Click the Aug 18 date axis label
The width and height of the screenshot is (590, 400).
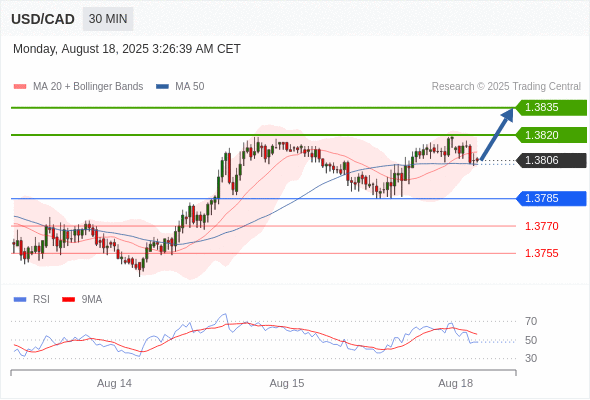point(456,383)
